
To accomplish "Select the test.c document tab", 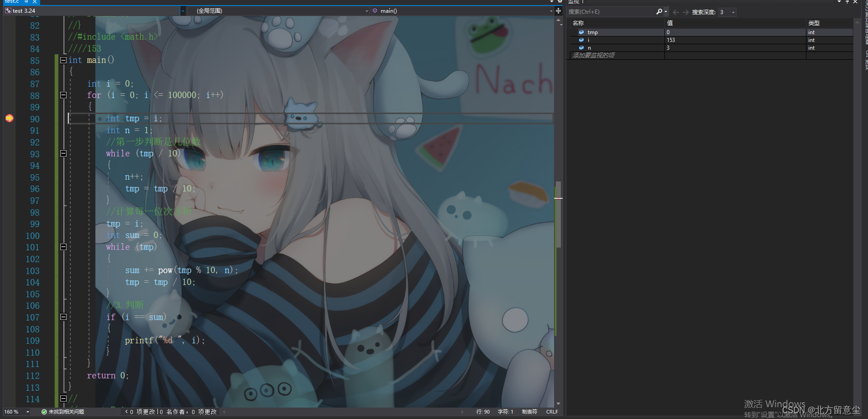I will (x=12, y=2).
